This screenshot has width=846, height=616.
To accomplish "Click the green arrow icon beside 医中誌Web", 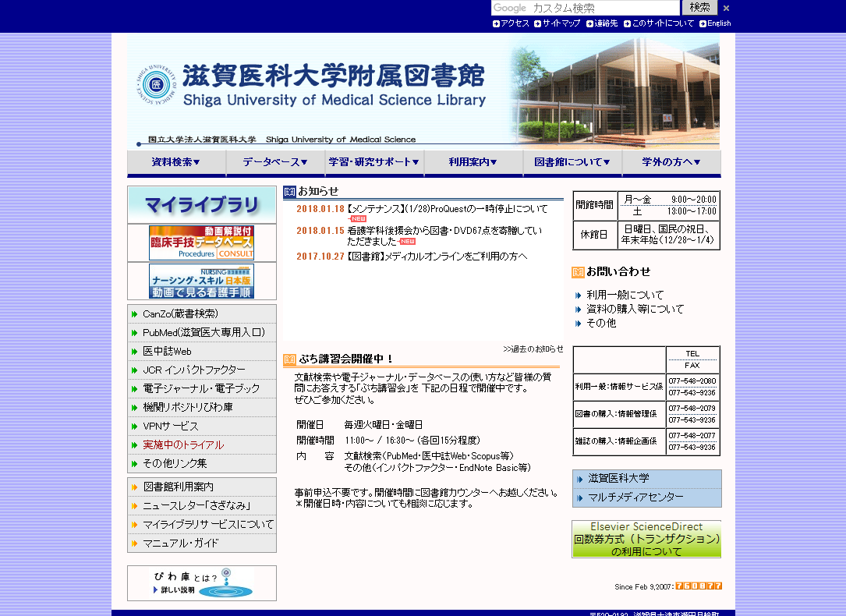I will coord(134,352).
